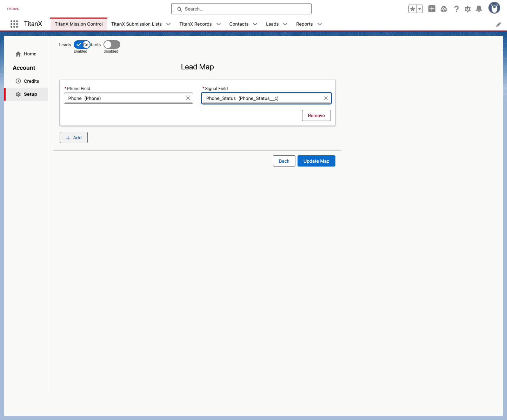507x420 pixels.
Task: Open the notifications bell
Action: tap(479, 9)
